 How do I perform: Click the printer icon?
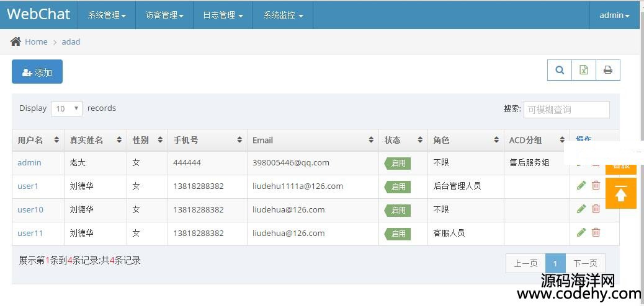click(x=608, y=70)
